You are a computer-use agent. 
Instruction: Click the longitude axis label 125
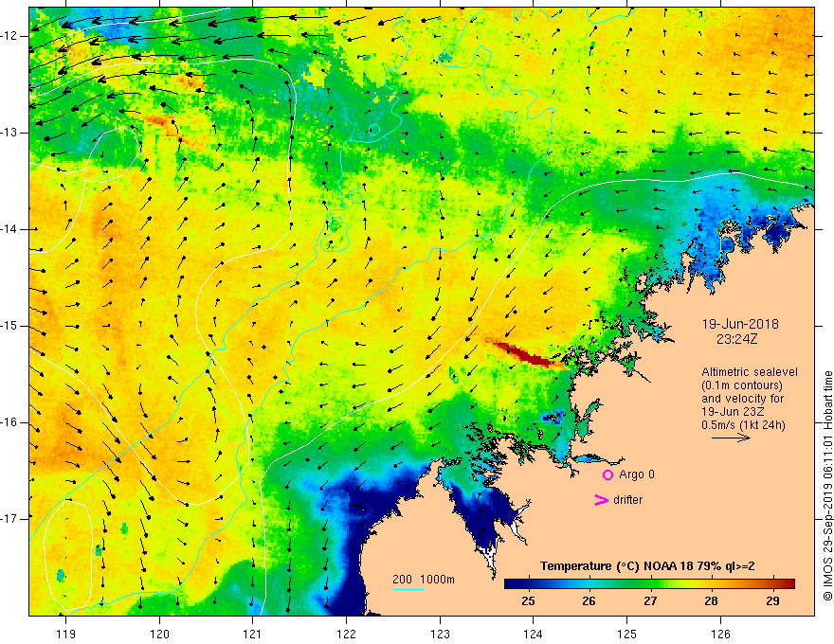pos(627,634)
